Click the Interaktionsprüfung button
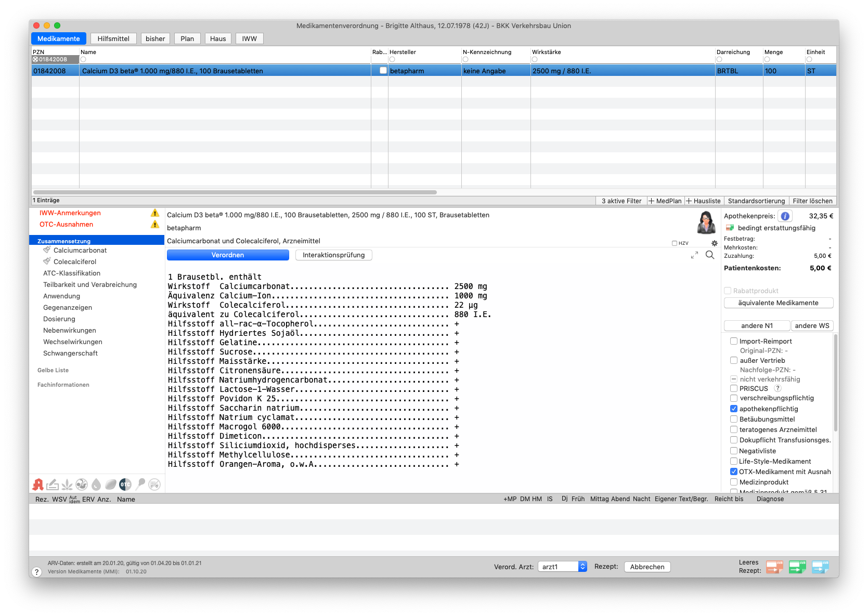This screenshot has height=616, width=868. [334, 255]
